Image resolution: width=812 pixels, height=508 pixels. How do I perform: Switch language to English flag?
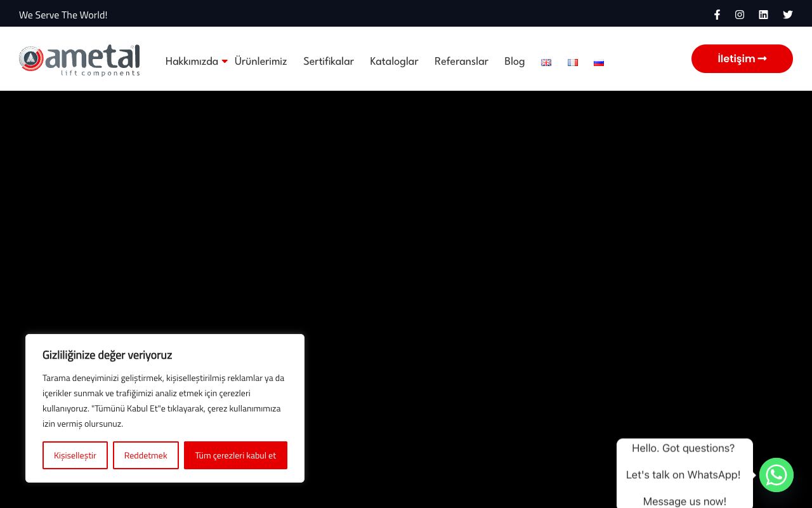pyautogui.click(x=546, y=62)
